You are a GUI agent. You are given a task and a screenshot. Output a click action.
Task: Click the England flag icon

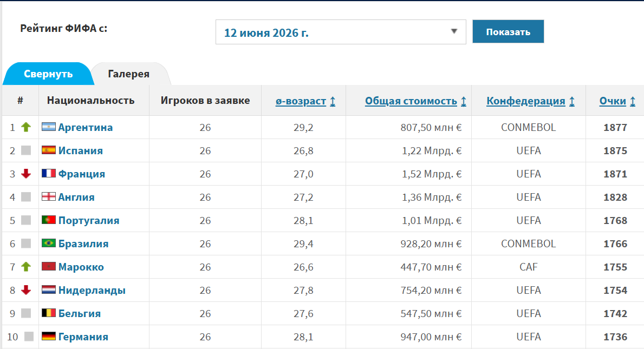pos(48,197)
